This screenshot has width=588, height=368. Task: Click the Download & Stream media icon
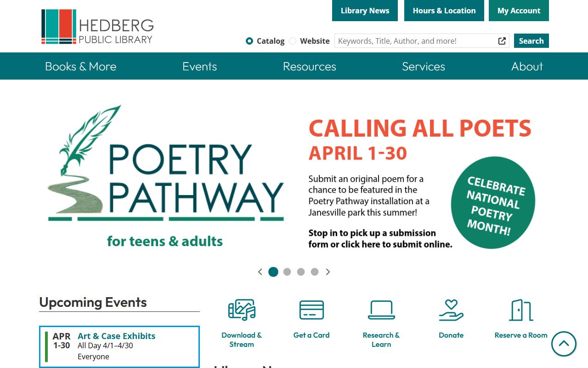coord(242,310)
